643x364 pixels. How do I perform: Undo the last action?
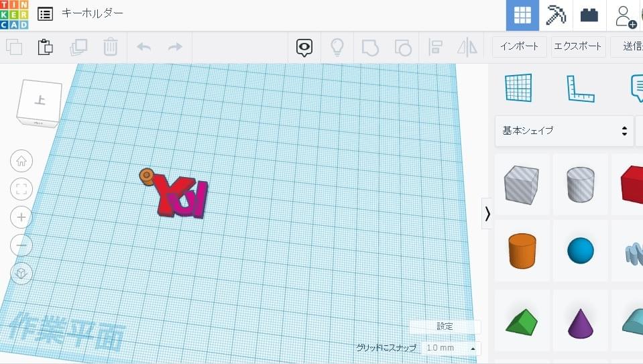[144, 47]
